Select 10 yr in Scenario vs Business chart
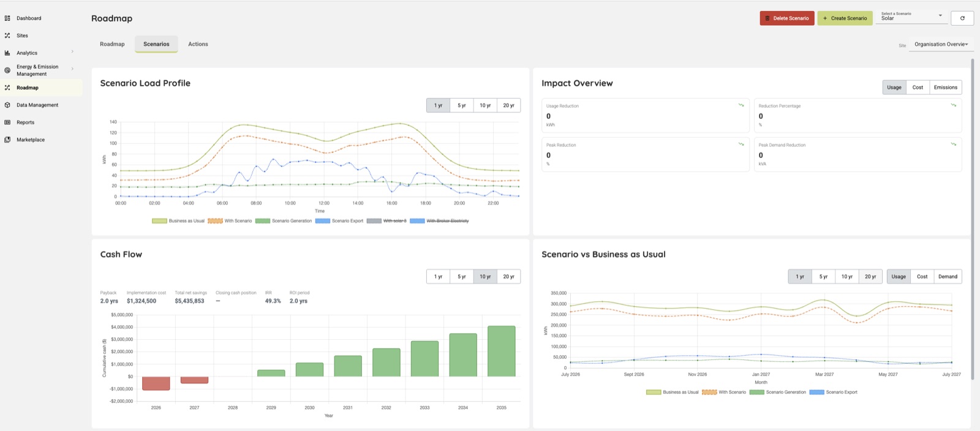The width and height of the screenshot is (980, 431). point(846,277)
